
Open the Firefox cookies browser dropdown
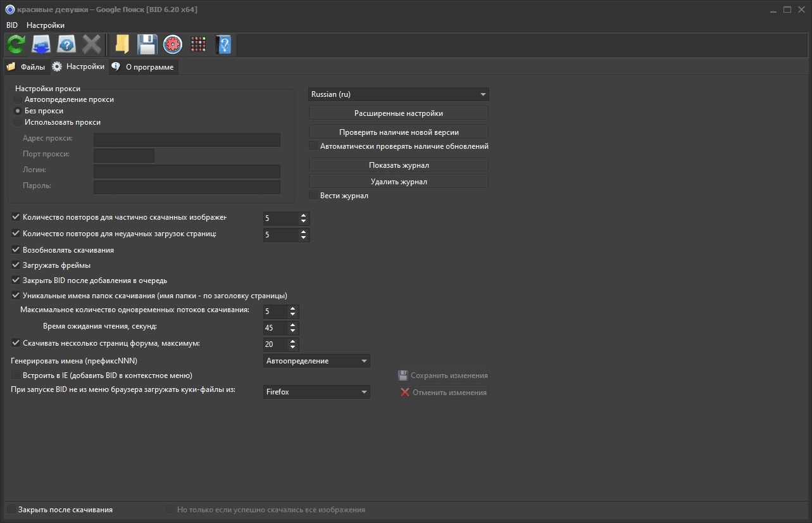[316, 392]
